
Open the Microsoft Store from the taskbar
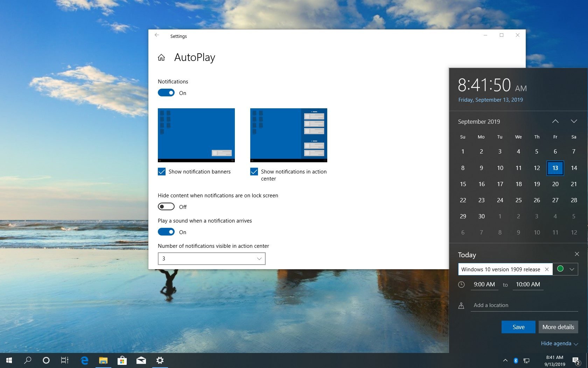(x=122, y=360)
